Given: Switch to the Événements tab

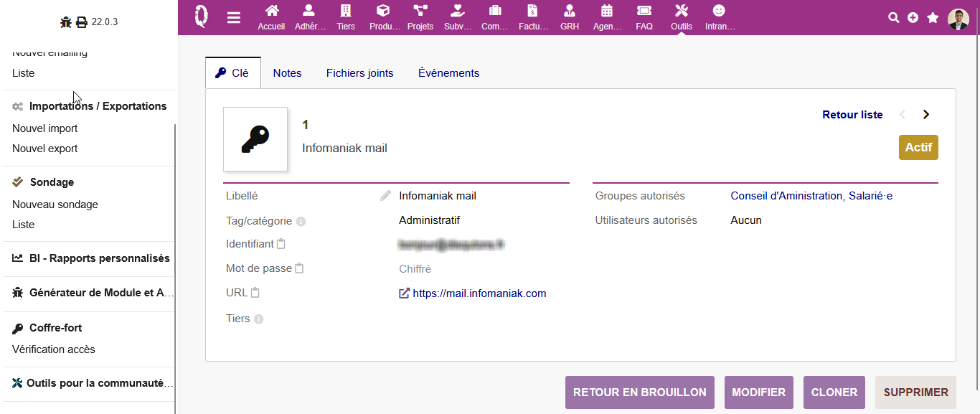Looking at the screenshot, I should [449, 73].
